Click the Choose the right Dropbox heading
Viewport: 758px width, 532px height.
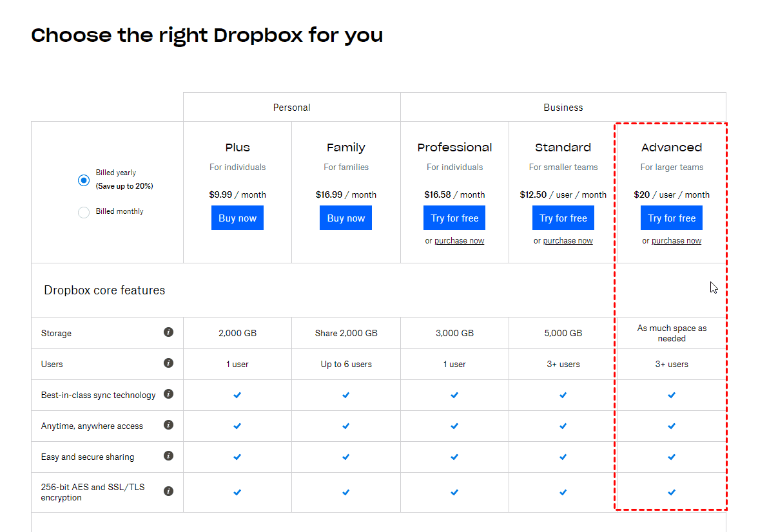tap(207, 35)
